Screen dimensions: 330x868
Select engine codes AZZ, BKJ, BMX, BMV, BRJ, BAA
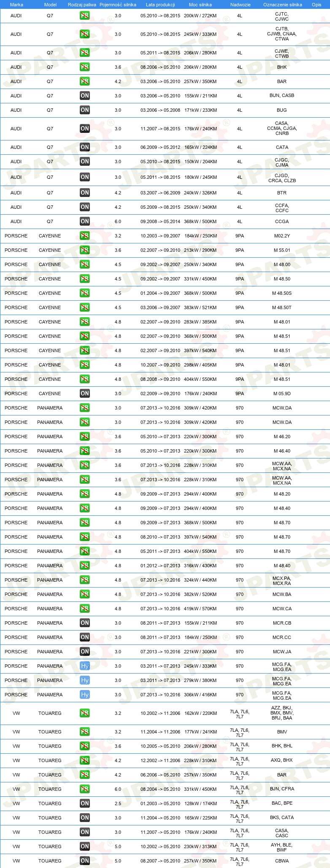pos(282,713)
